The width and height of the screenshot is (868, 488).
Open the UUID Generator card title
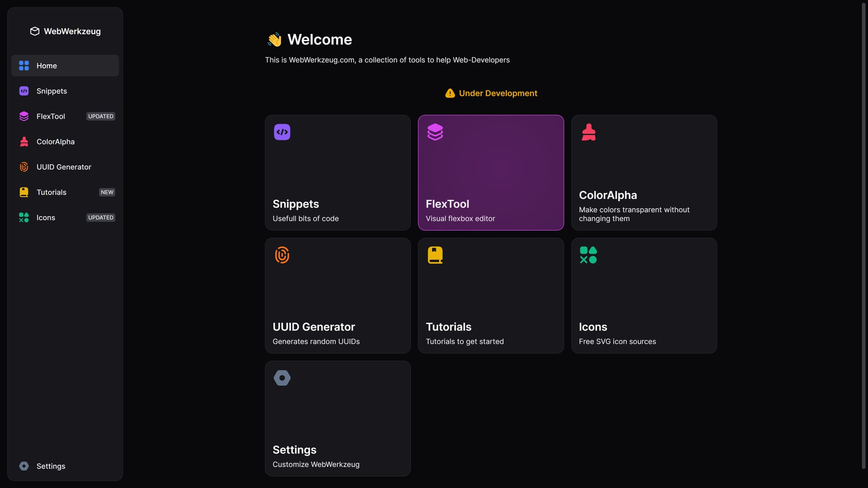pos(314,327)
